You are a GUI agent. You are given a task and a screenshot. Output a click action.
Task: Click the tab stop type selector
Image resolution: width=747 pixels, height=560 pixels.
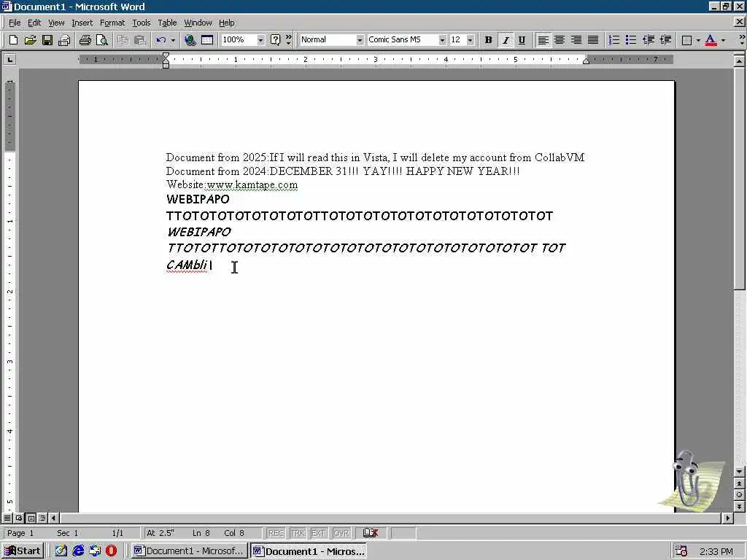click(x=9, y=60)
